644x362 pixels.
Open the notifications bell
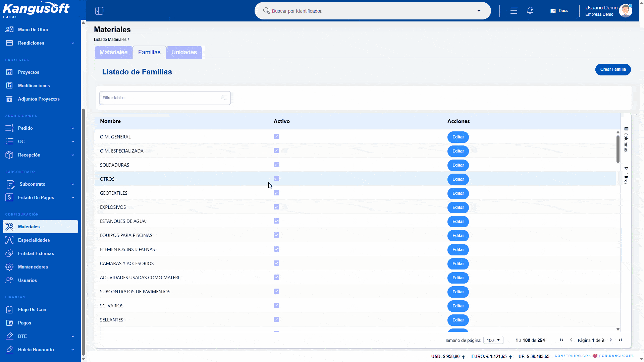(x=530, y=11)
